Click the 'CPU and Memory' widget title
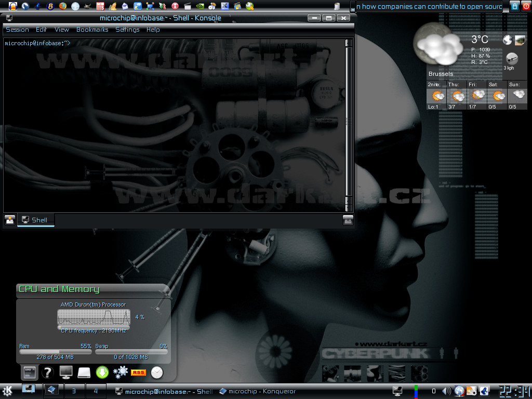 (x=59, y=289)
